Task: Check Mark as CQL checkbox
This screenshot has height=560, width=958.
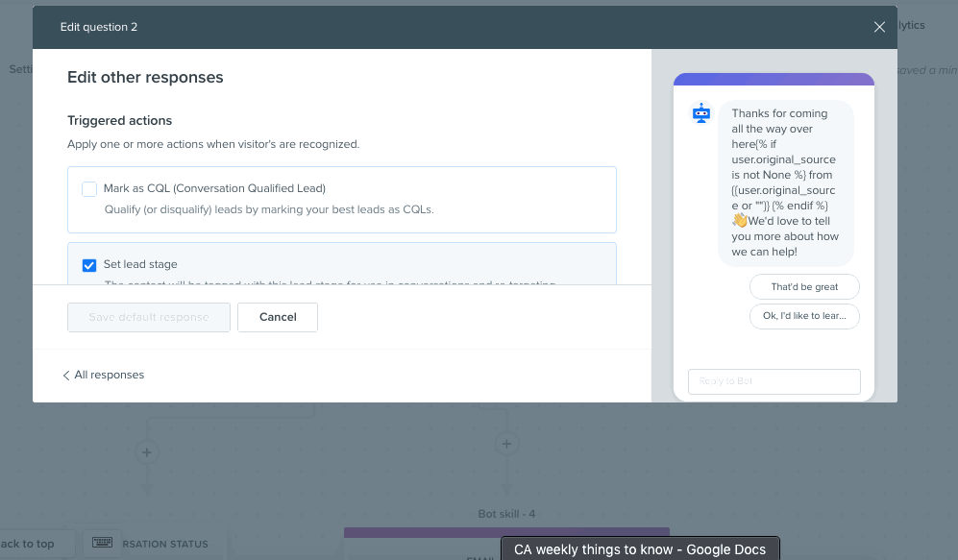Action: (x=89, y=189)
